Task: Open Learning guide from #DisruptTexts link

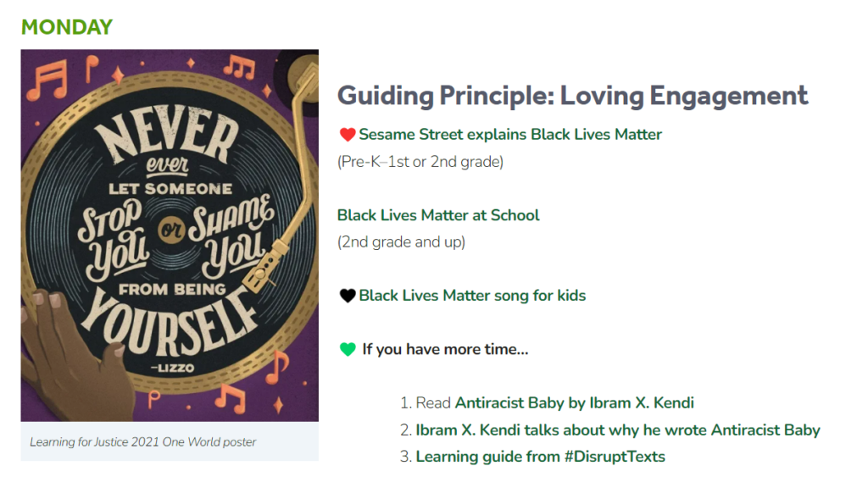Action: pyautogui.click(x=540, y=457)
